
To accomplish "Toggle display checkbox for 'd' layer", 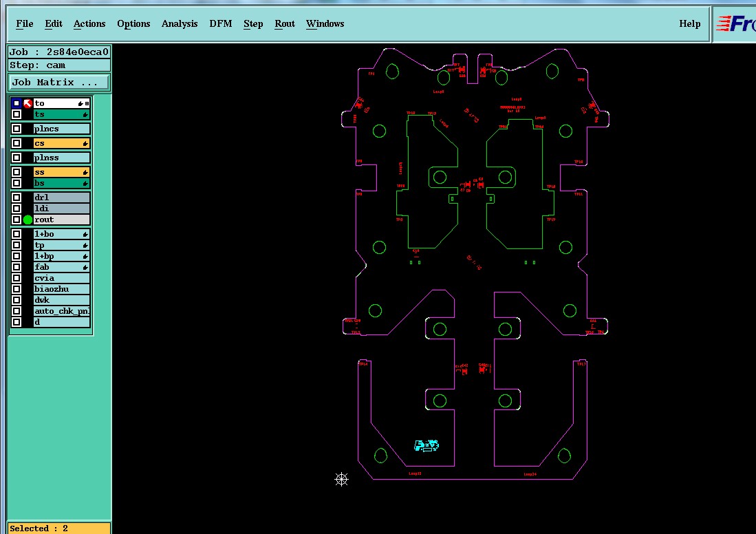I will [x=17, y=322].
